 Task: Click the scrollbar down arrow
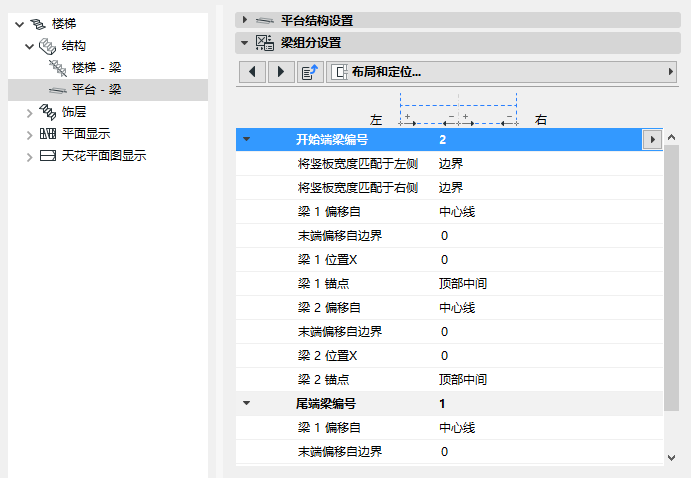(x=671, y=458)
